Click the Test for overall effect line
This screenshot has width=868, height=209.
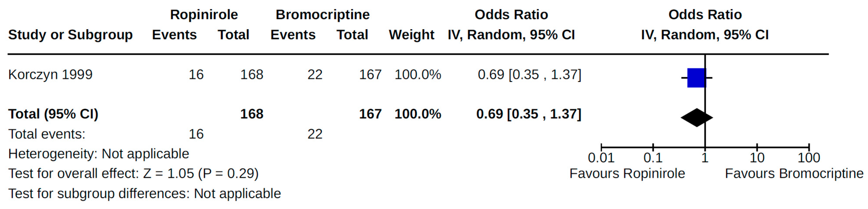(133, 174)
